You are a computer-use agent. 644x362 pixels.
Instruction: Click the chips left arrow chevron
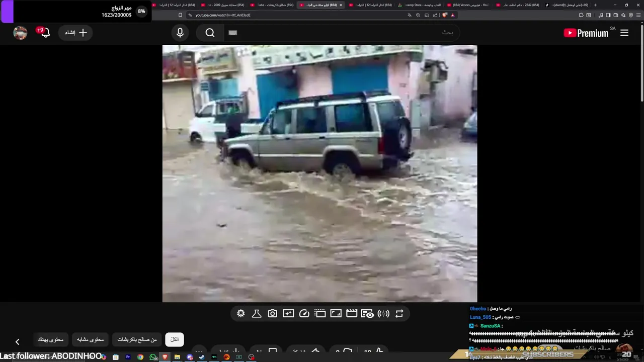pyautogui.click(x=17, y=342)
